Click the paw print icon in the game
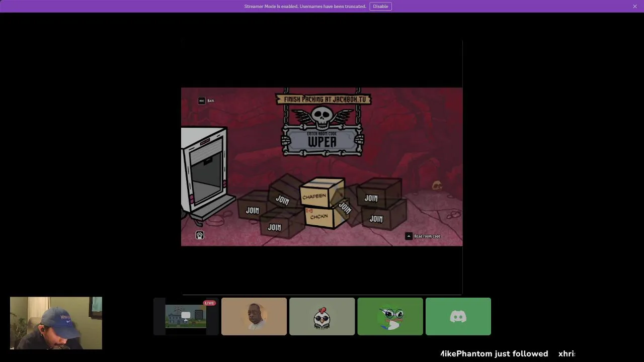Image resolution: width=644 pixels, height=362 pixels. 200,235
